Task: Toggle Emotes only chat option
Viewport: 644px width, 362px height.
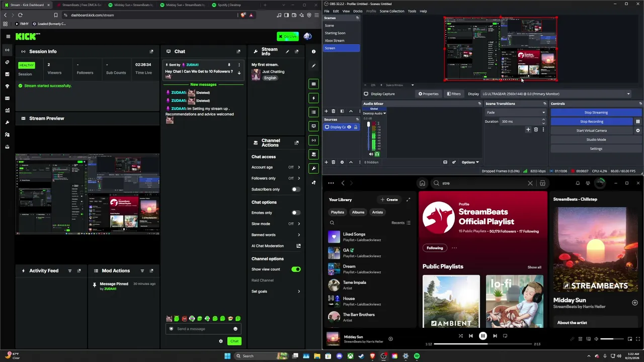Action: 295,213
